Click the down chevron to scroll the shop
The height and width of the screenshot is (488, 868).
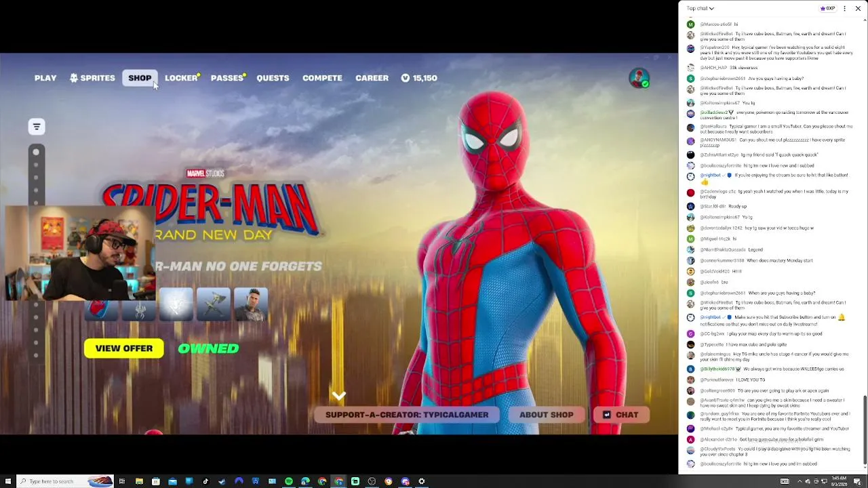point(339,395)
